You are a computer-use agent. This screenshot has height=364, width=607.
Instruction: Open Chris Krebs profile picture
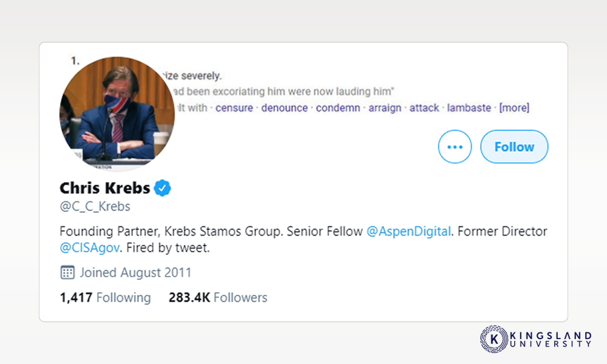coord(117,113)
